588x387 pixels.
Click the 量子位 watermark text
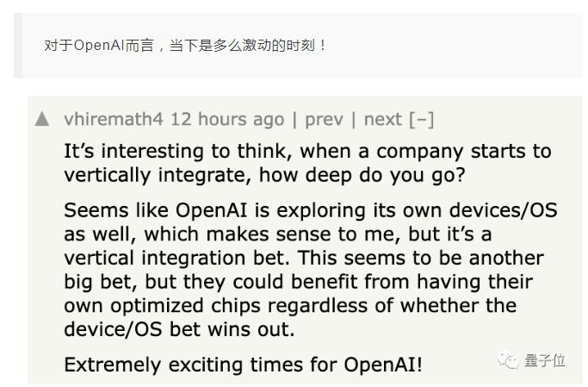[545, 360]
